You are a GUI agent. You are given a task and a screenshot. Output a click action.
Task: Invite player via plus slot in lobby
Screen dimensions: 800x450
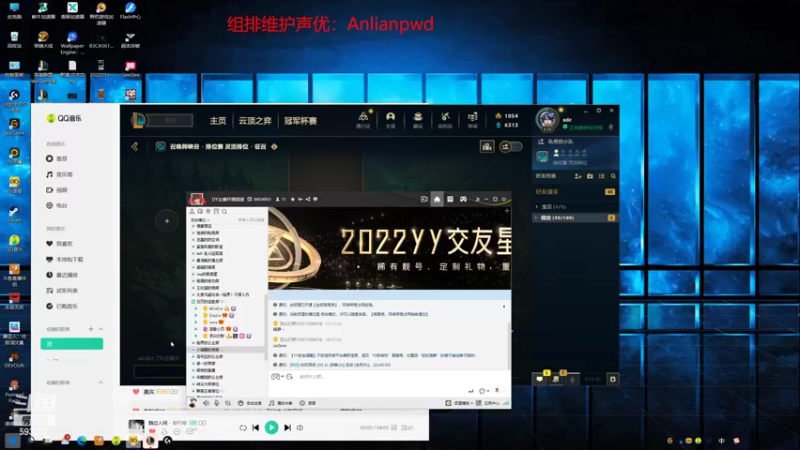167,221
